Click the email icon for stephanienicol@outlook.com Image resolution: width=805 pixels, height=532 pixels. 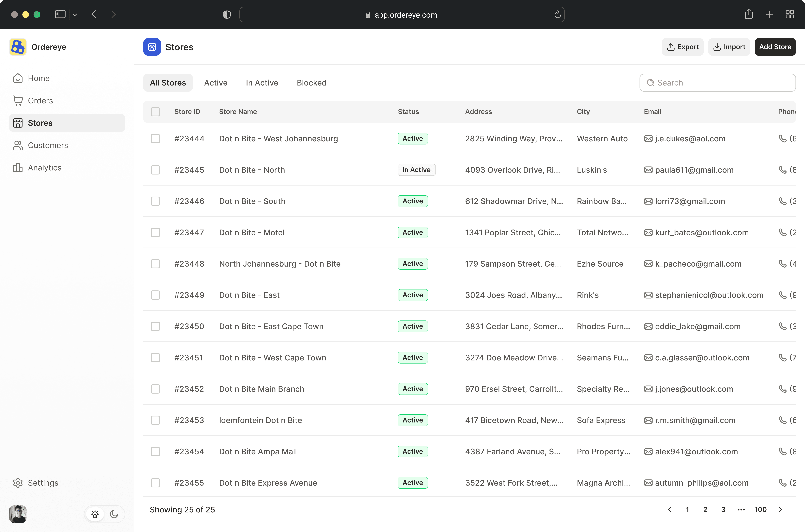648,295
